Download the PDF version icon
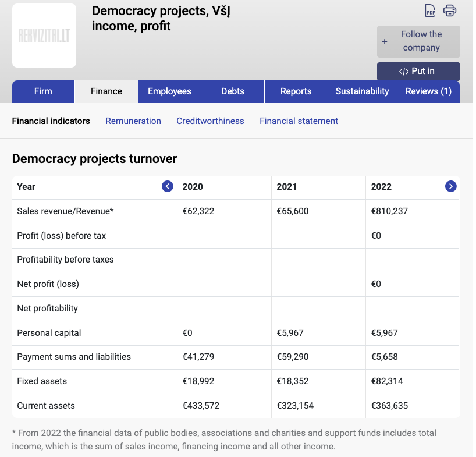476x457 pixels. click(429, 11)
